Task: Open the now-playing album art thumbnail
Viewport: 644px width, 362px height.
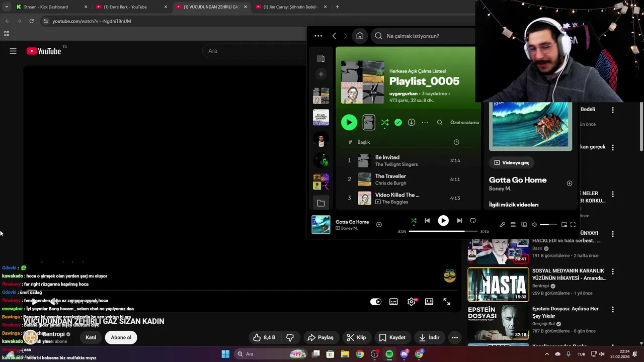Action: (321, 225)
